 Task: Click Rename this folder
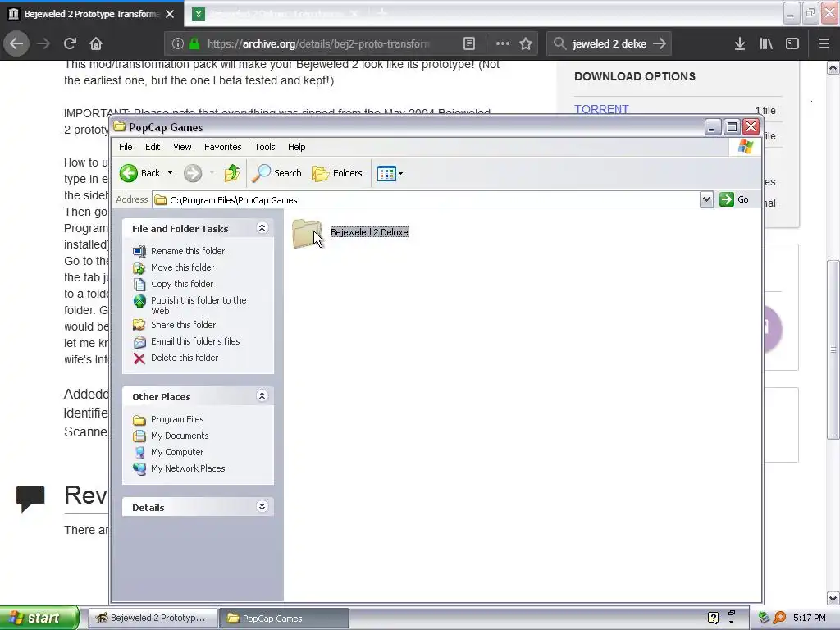point(188,251)
